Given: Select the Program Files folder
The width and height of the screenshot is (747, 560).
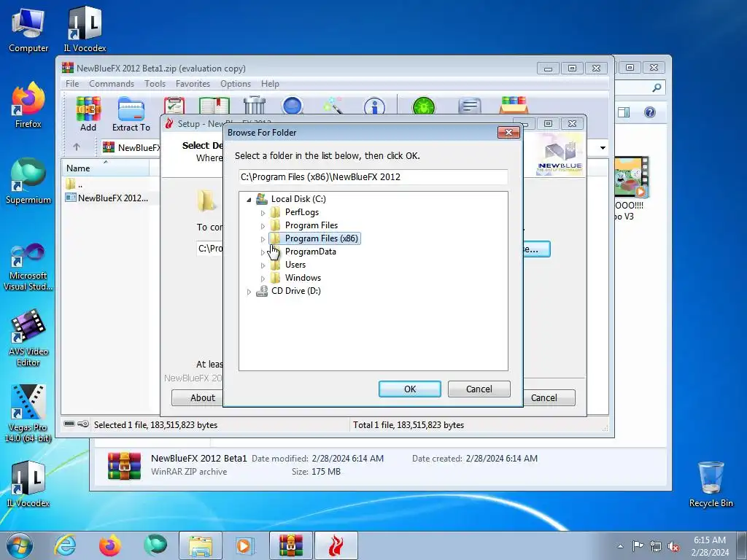Looking at the screenshot, I should click(311, 225).
